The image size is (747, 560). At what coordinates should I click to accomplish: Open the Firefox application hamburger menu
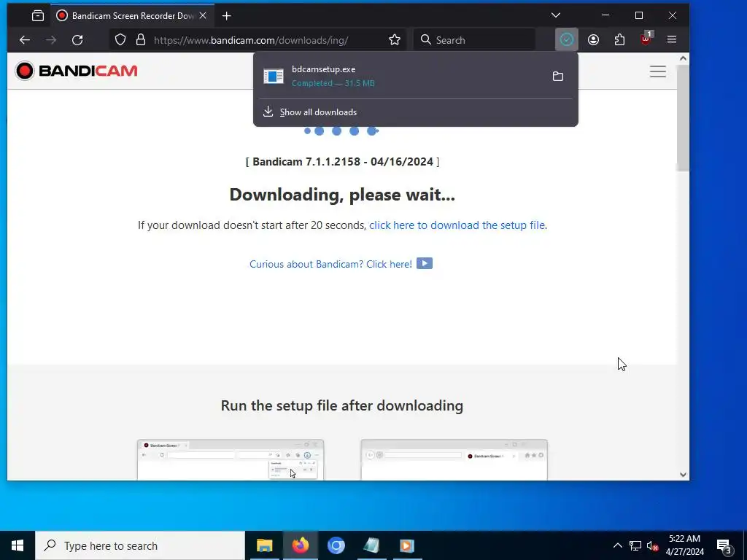click(672, 39)
